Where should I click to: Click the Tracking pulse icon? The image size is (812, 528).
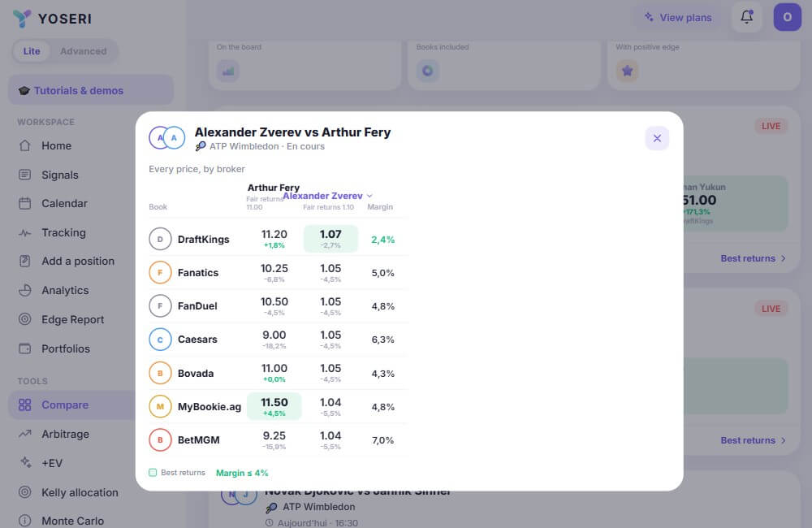click(x=25, y=232)
